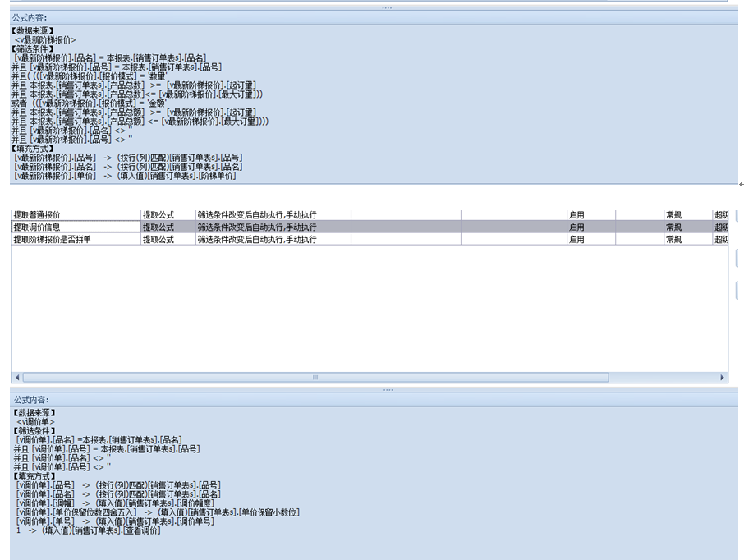The height and width of the screenshot is (560, 744).
Task: Click the horizontal scrollbar right arrow
Action: pos(723,378)
